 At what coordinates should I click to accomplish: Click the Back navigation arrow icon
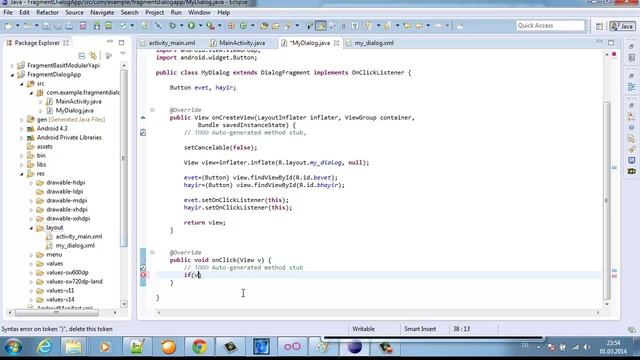419,26
